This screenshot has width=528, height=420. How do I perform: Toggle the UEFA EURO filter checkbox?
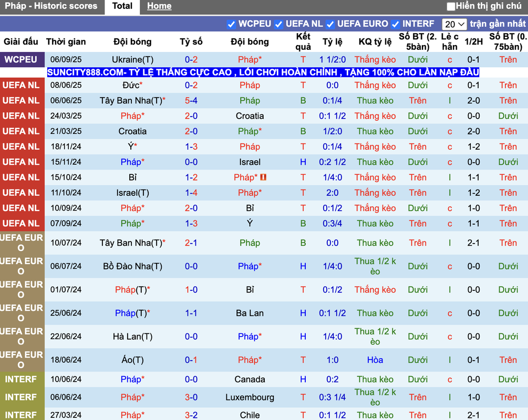tap(330, 24)
